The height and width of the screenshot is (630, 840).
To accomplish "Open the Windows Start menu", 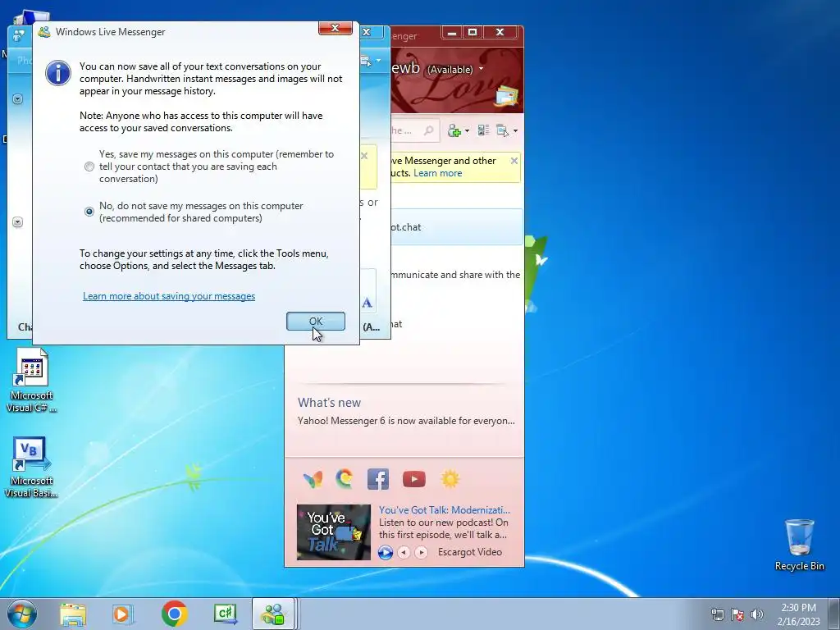I will click(x=21, y=614).
